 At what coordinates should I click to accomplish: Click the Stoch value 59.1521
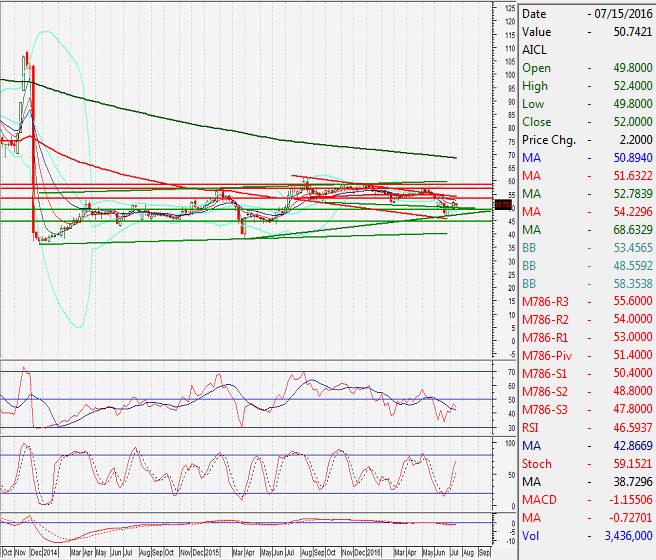tap(626, 464)
